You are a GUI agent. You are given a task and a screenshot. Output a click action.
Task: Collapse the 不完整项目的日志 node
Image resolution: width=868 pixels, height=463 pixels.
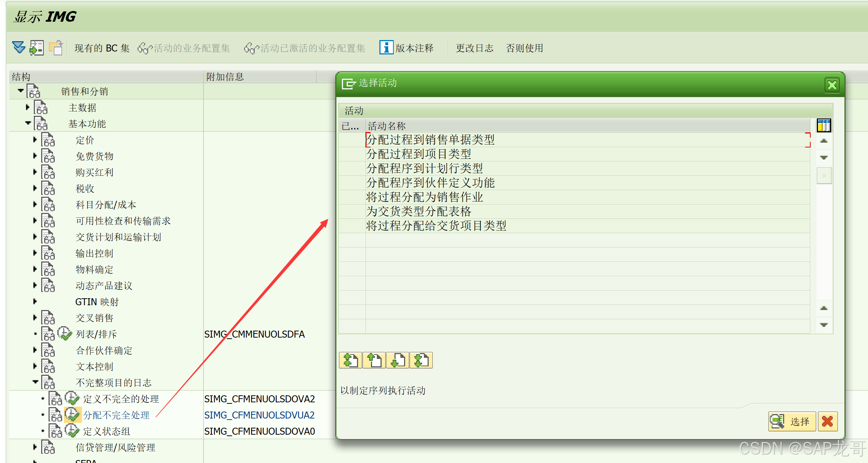[x=35, y=382]
